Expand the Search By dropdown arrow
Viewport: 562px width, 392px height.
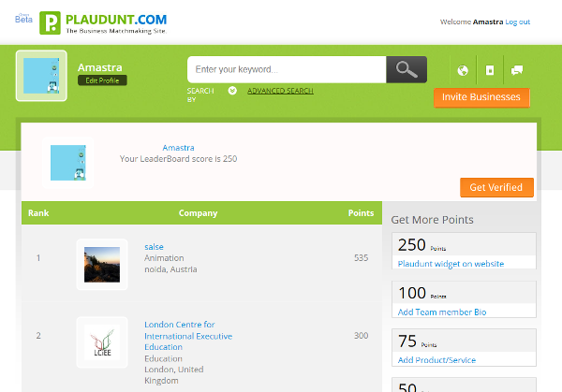231,91
